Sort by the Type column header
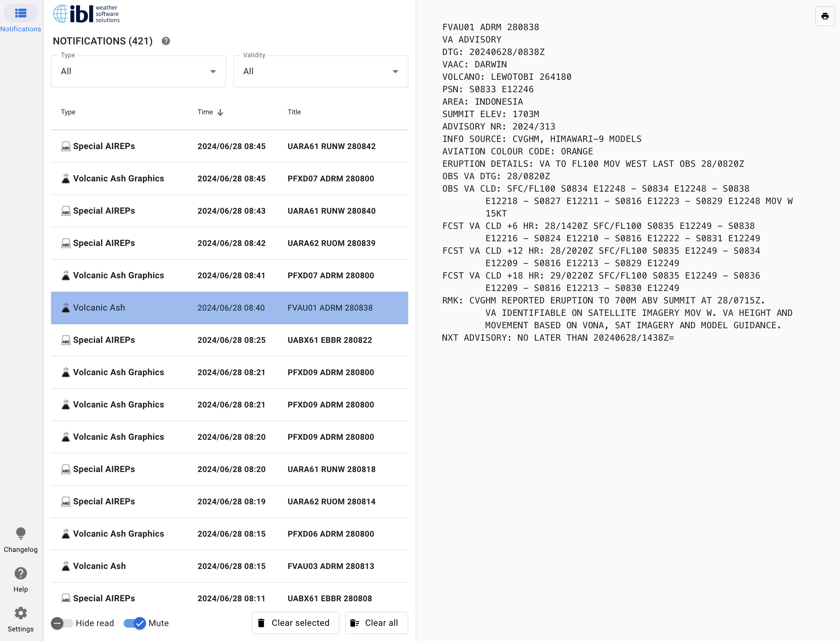840x641 pixels. (68, 112)
